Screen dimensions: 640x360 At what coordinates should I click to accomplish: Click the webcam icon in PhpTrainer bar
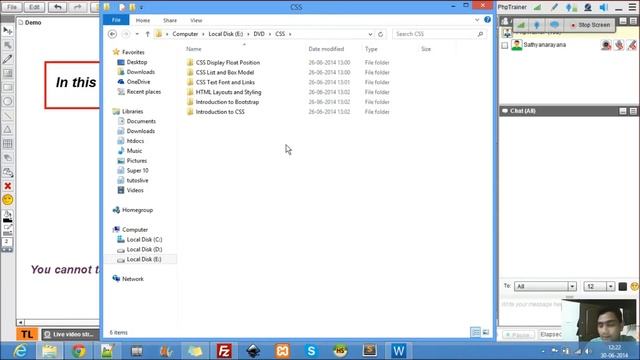[588, 7]
